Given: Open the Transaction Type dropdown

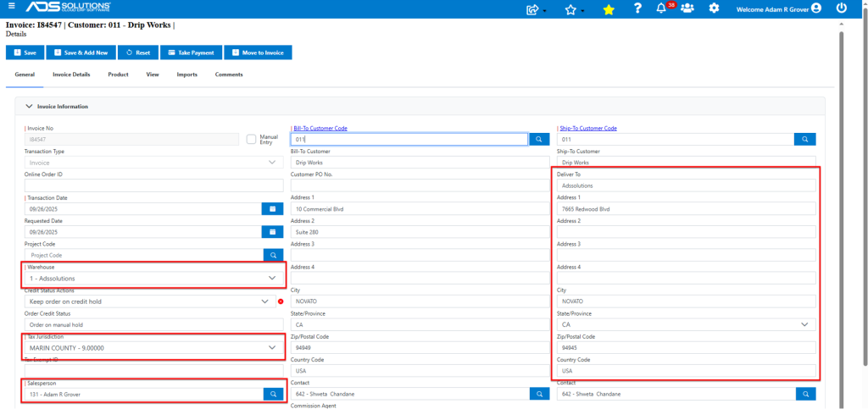Looking at the screenshot, I should (x=154, y=163).
